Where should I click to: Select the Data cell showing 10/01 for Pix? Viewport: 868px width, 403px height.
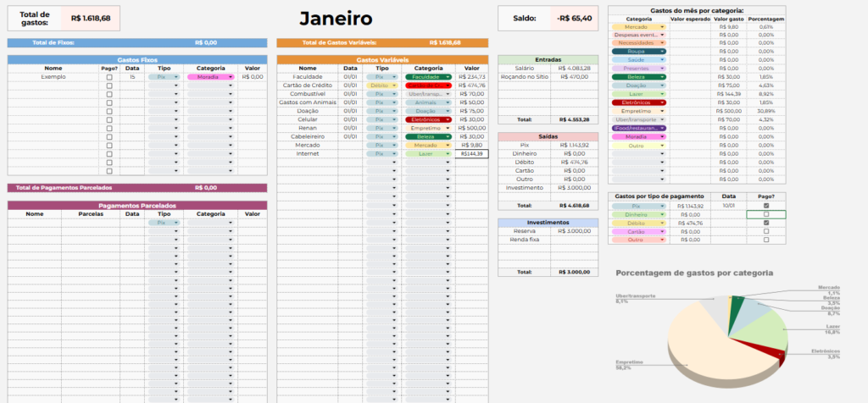click(x=729, y=206)
